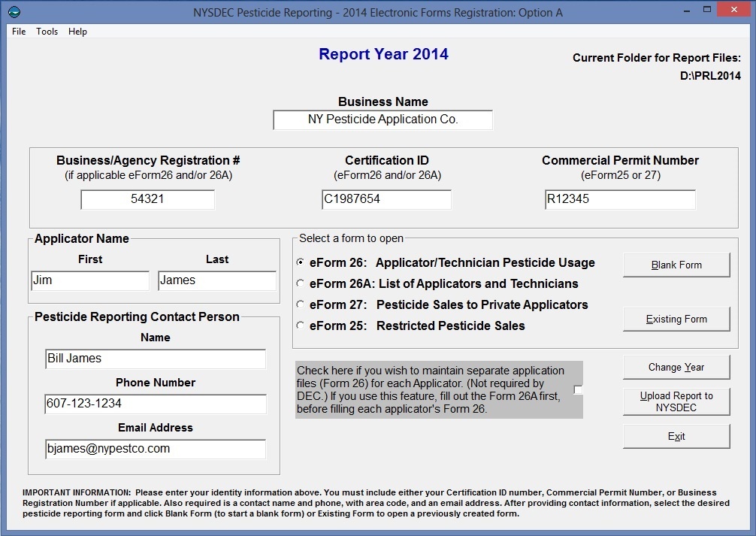Viewport: 756px width, 536px height.
Task: Click the Commercial Permit Number field
Action: click(x=620, y=199)
